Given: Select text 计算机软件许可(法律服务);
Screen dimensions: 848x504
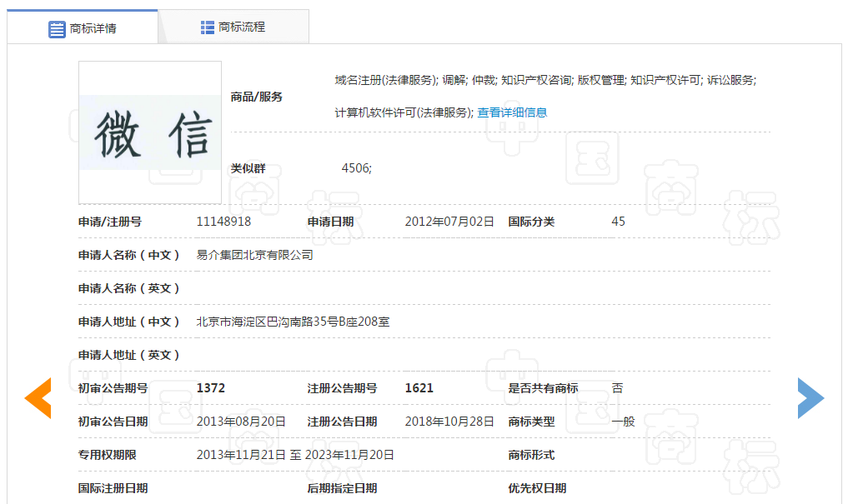Looking at the screenshot, I should click(404, 112).
